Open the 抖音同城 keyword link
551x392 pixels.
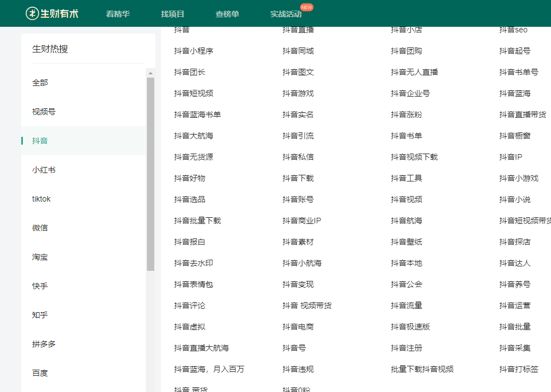pos(298,51)
